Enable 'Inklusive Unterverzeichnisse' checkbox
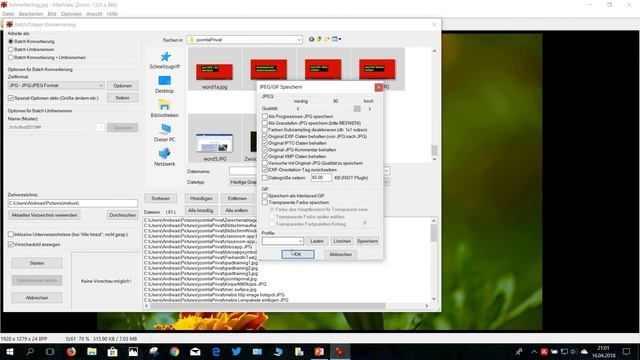Image resolution: width=640 pixels, height=360 pixels. (x=11, y=234)
